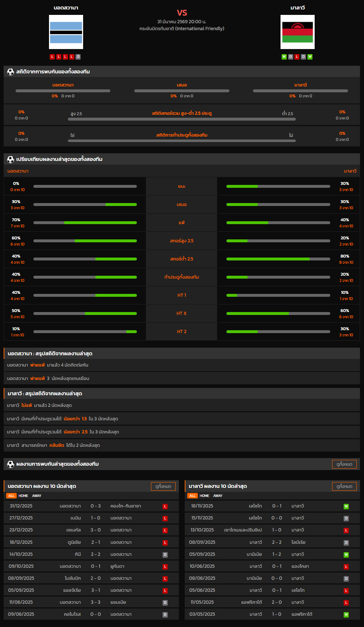This screenshot has width=364, height=627.
Task: Select ALL filter in Botswana last 10 matches
Action: point(11,496)
